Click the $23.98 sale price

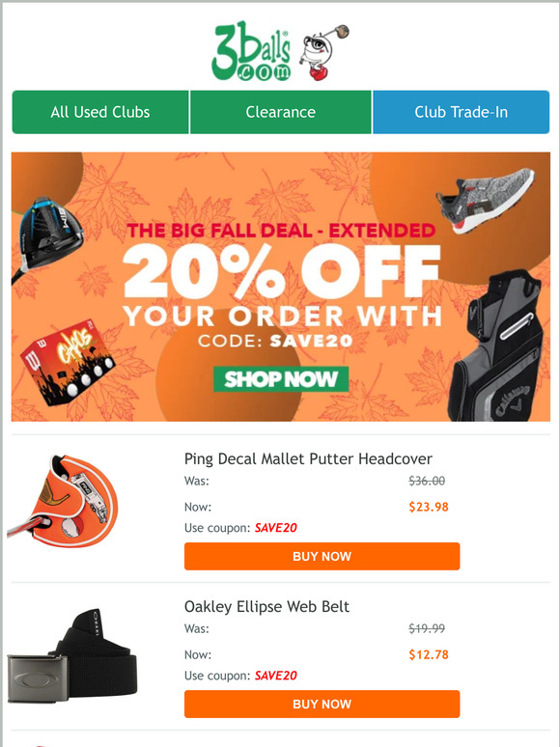point(429,507)
